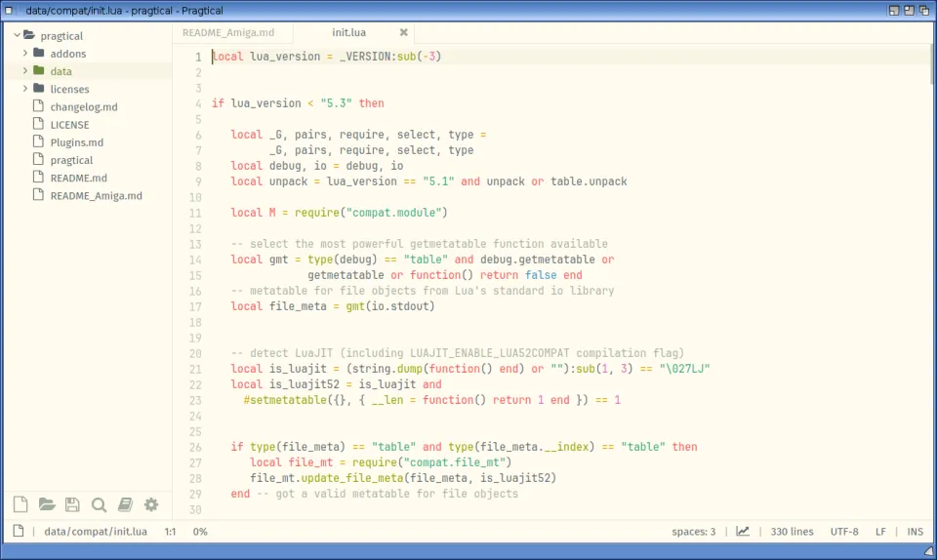Expand the addons folder chevron
The height and width of the screenshot is (560, 937).
[x=25, y=53]
